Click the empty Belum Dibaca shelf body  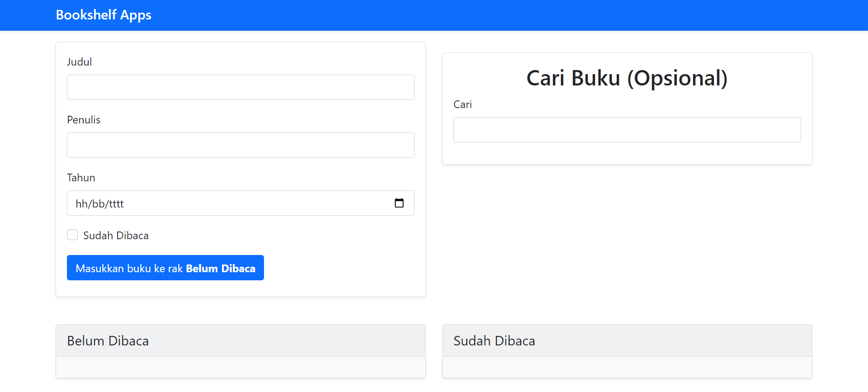tap(241, 367)
